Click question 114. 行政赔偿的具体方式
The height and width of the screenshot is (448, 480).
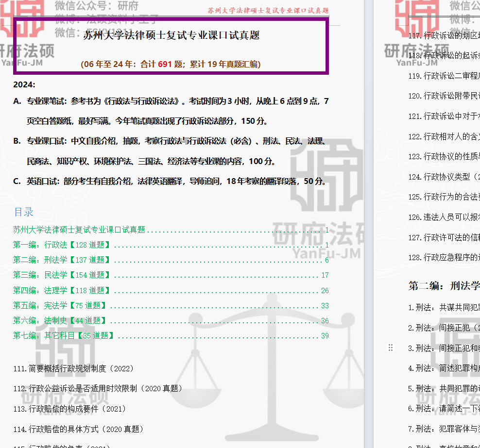(x=78, y=429)
